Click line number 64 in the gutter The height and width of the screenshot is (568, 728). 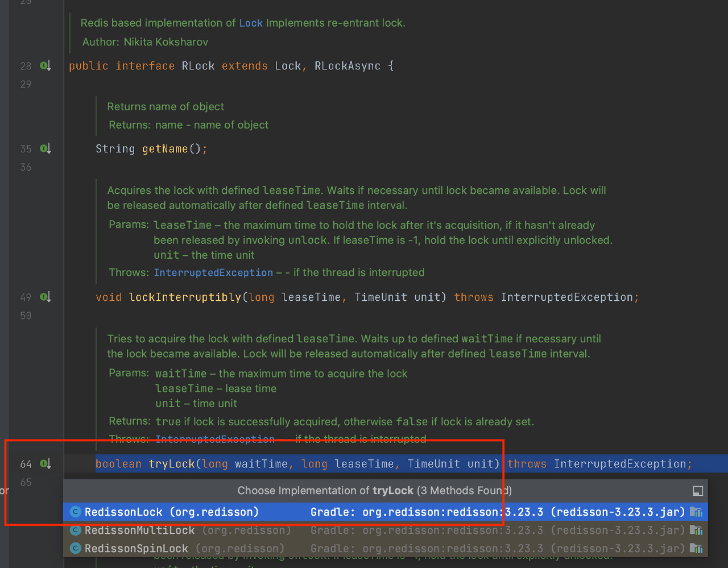(26, 464)
